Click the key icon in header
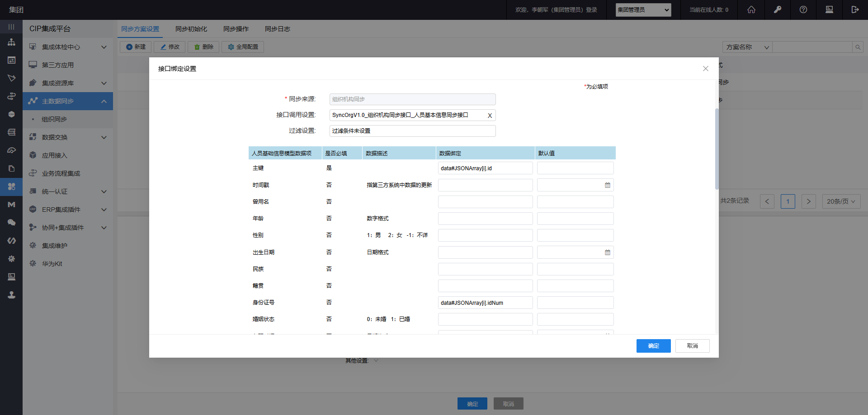The height and width of the screenshot is (415, 868). pyautogui.click(x=777, y=9)
